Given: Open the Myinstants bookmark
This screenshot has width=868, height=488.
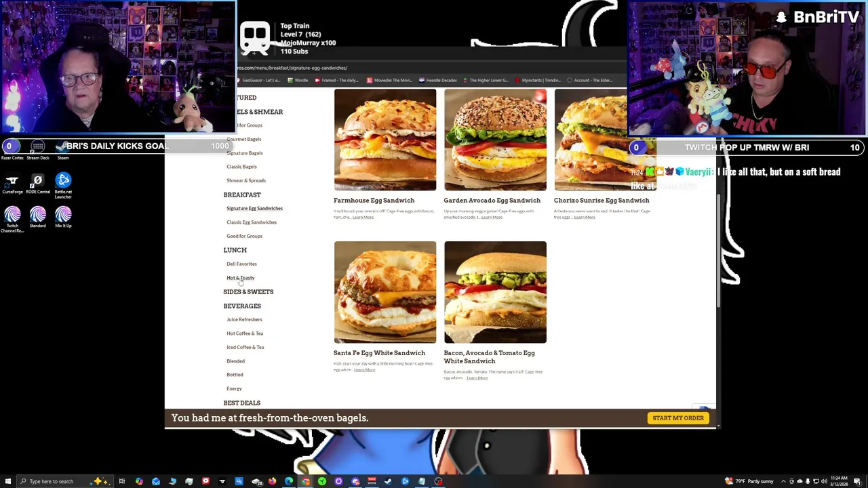Looking at the screenshot, I should tap(538, 80).
